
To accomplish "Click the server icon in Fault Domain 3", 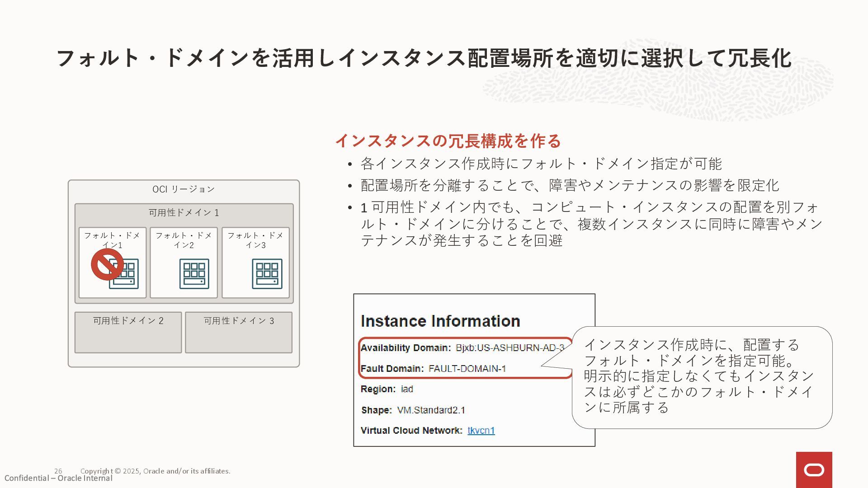I will pyautogui.click(x=267, y=274).
